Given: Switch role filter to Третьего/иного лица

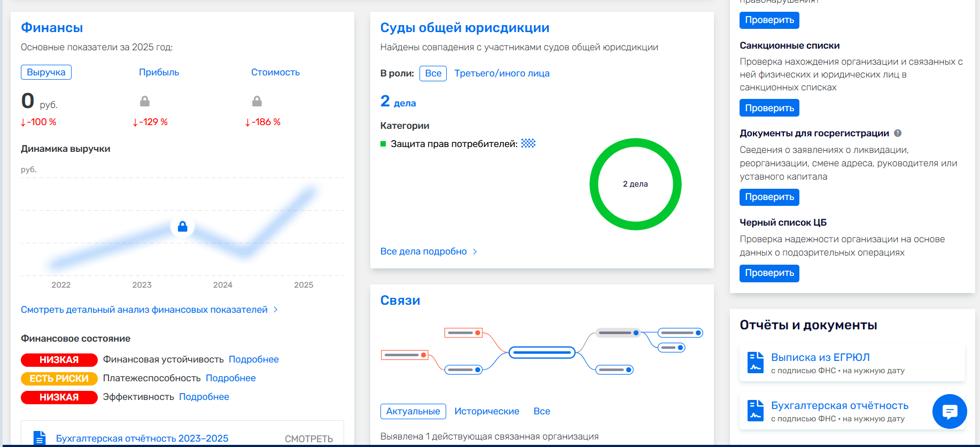Looking at the screenshot, I should tap(502, 73).
